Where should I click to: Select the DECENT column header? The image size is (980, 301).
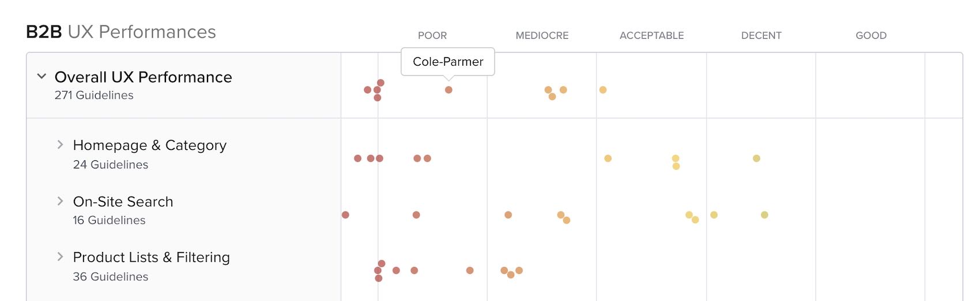point(761,36)
